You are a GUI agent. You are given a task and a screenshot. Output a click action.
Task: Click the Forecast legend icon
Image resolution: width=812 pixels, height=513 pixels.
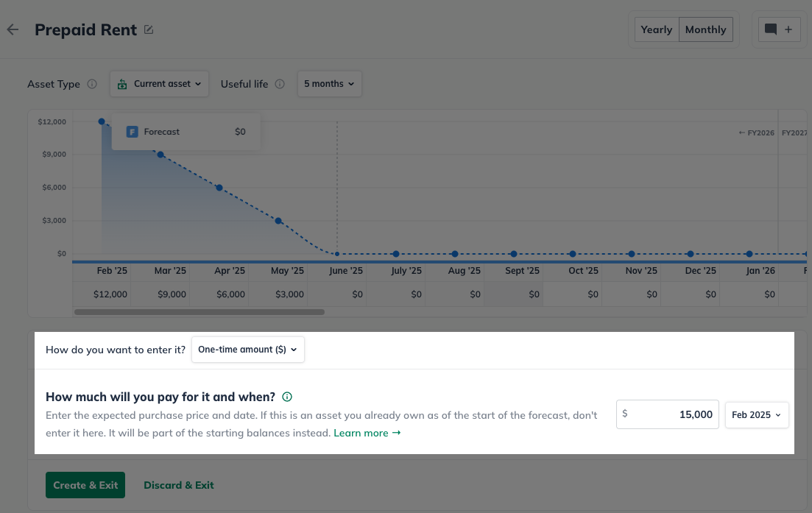pyautogui.click(x=133, y=132)
